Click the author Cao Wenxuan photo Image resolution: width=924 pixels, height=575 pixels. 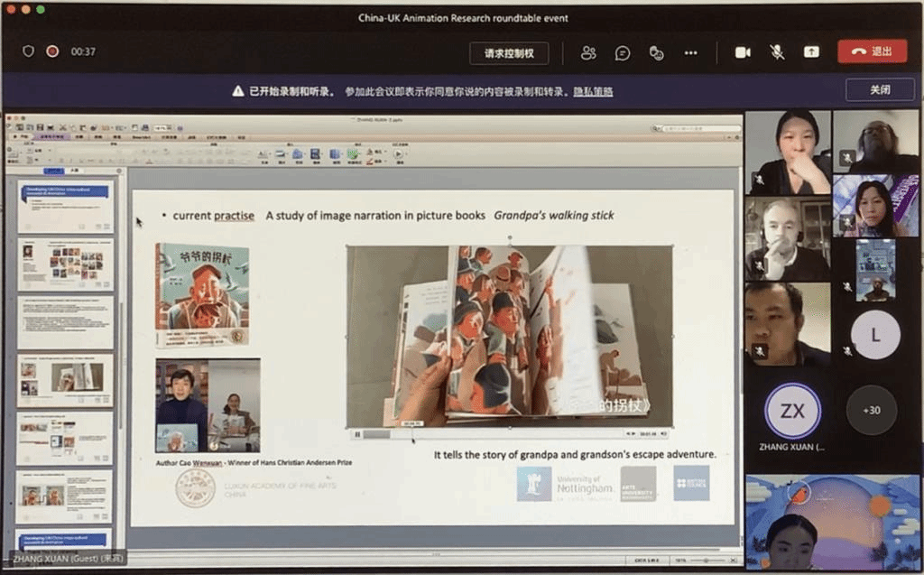point(208,405)
